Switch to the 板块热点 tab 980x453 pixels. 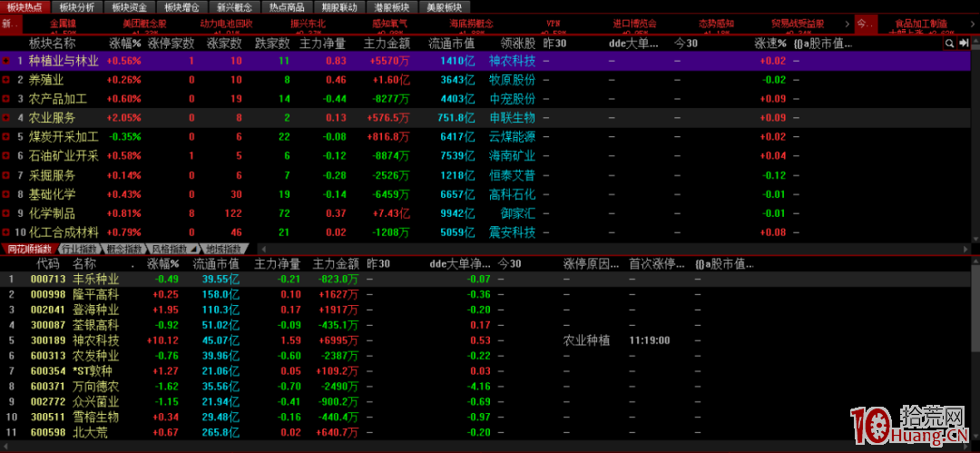point(25,7)
